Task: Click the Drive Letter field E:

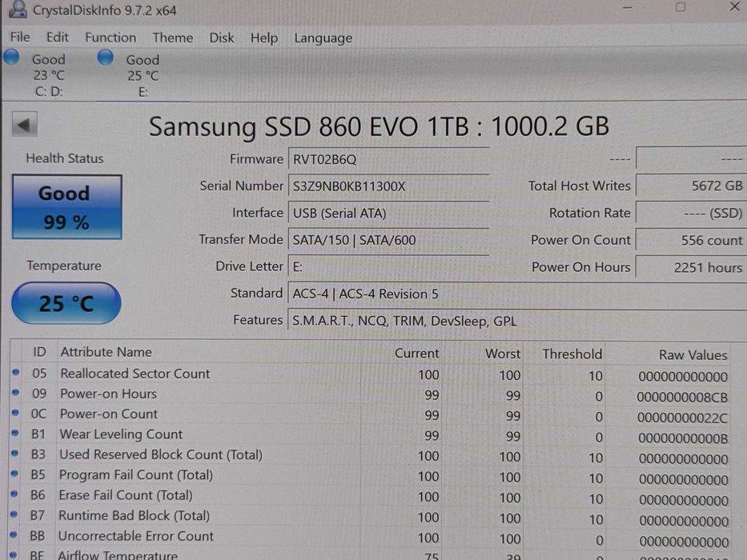Action: 388,266
